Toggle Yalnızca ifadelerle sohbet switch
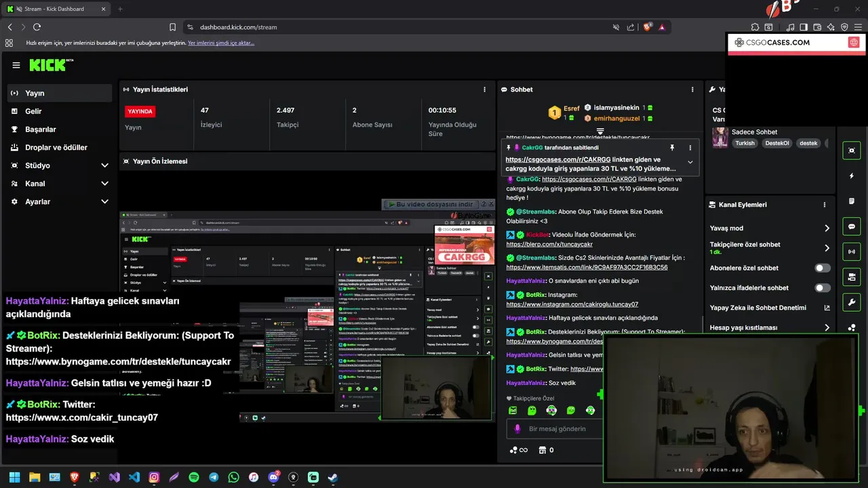The width and height of the screenshot is (868, 488). [823, 288]
